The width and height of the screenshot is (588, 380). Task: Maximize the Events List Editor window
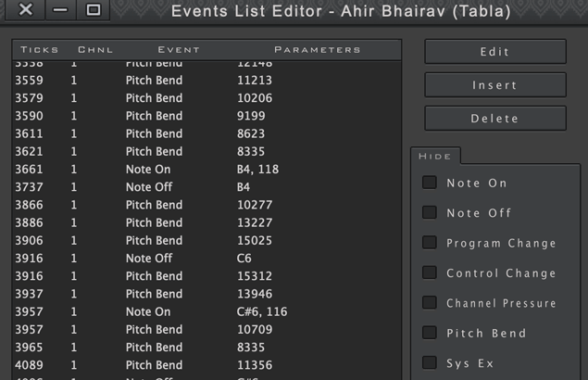point(93,9)
